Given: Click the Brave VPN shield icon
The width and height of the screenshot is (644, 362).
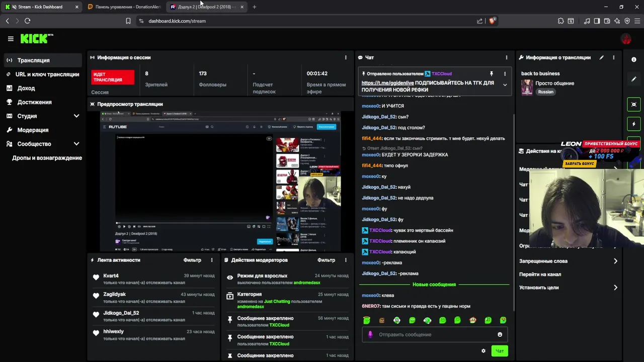Looking at the screenshot, I should 627,21.
